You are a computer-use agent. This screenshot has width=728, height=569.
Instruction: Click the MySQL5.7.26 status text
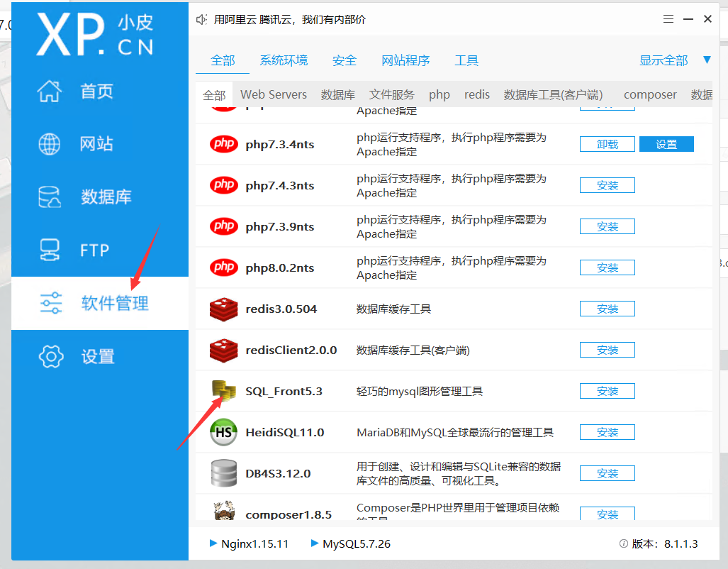point(357,543)
